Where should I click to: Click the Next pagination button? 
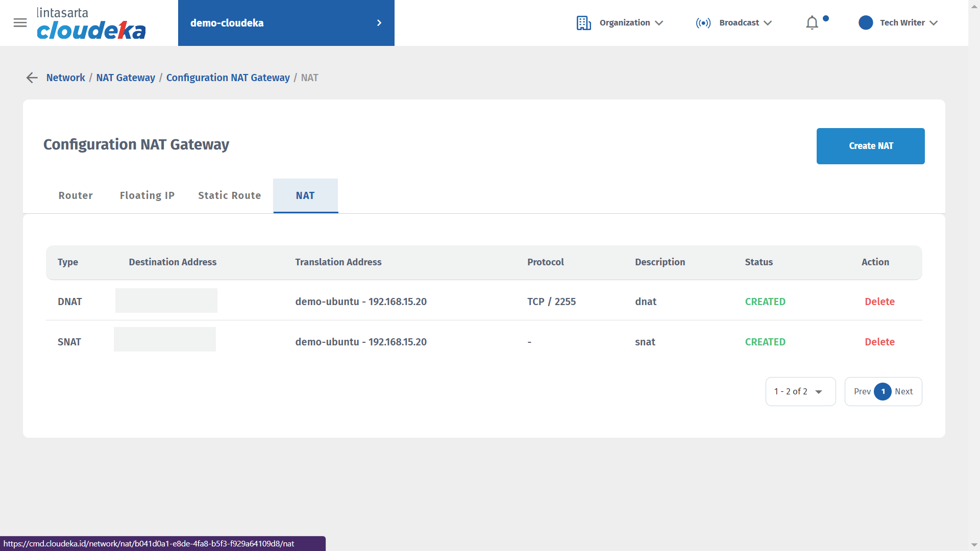click(903, 392)
